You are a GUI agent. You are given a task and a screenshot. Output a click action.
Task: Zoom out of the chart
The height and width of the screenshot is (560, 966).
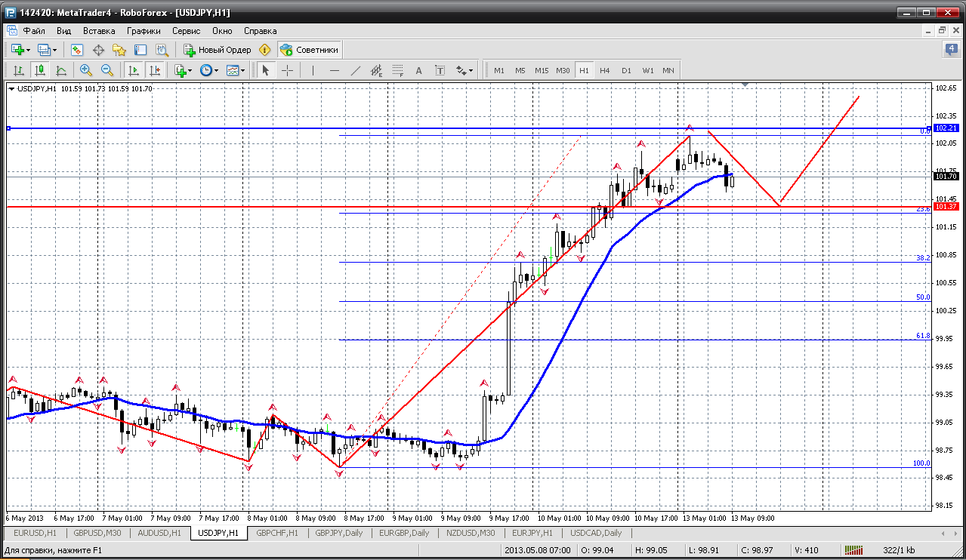tap(107, 70)
